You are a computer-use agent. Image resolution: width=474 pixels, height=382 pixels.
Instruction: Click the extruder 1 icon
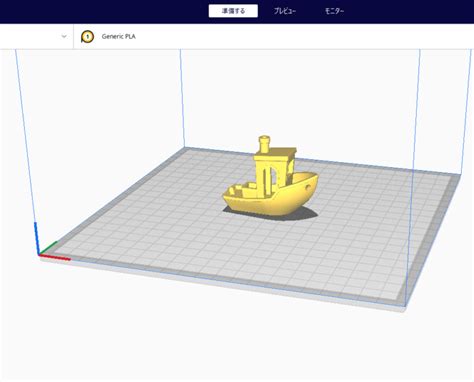[x=87, y=37]
